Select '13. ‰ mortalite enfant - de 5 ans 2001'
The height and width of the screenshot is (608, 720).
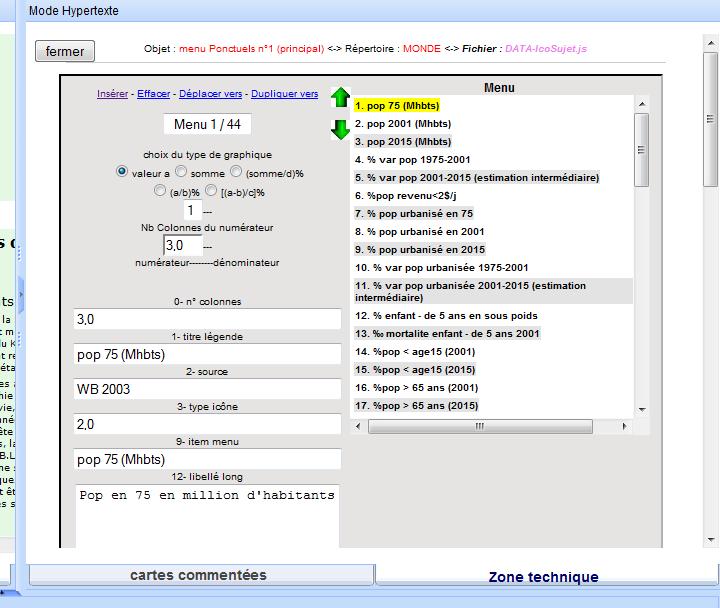pos(447,333)
